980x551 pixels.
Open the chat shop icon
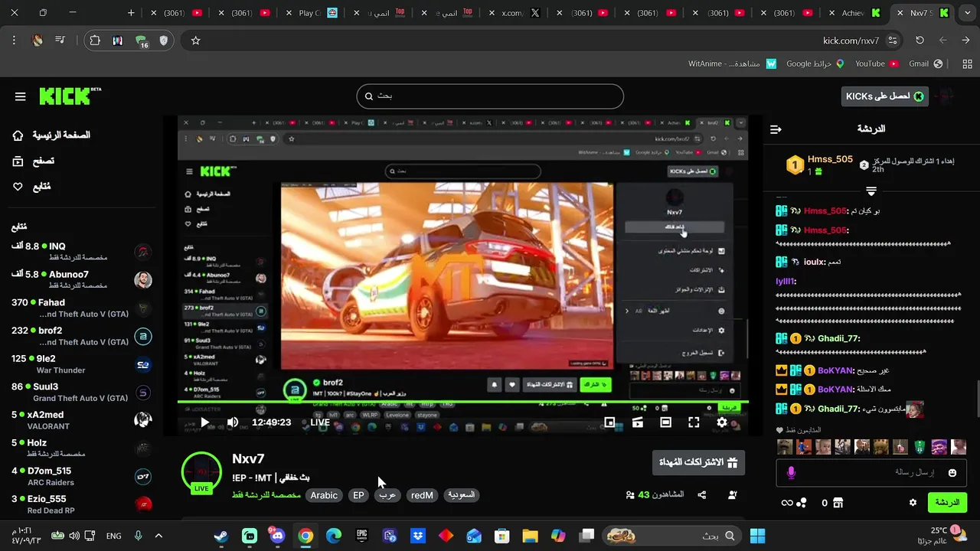click(x=838, y=503)
